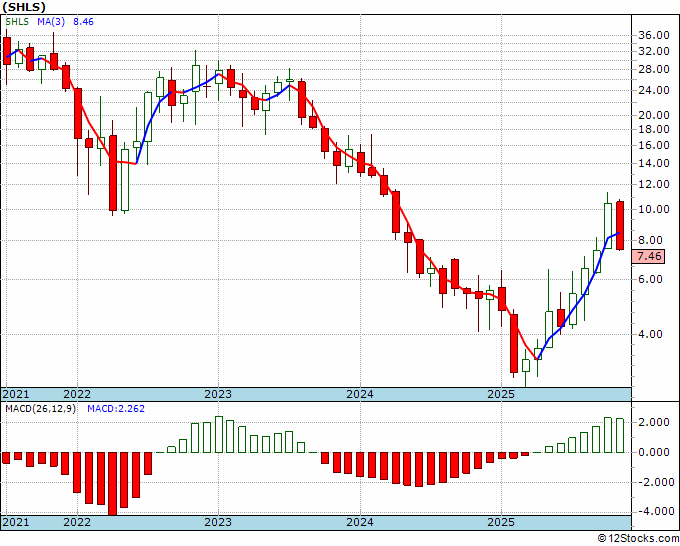680x546 pixels.
Task: Click the 36.00 price axis label
Action: tap(654, 36)
